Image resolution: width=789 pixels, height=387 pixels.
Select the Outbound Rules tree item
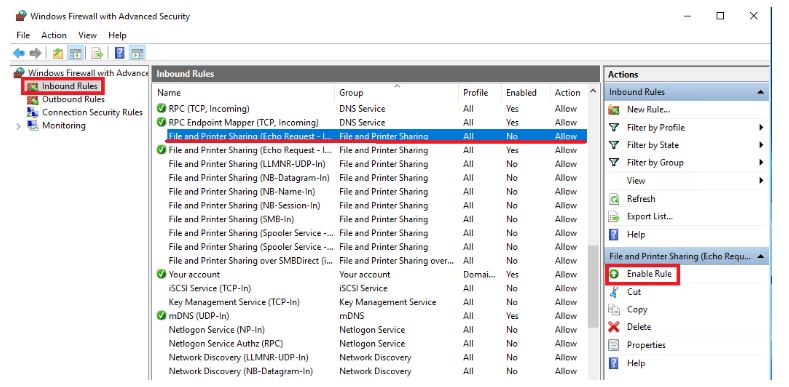(x=73, y=99)
